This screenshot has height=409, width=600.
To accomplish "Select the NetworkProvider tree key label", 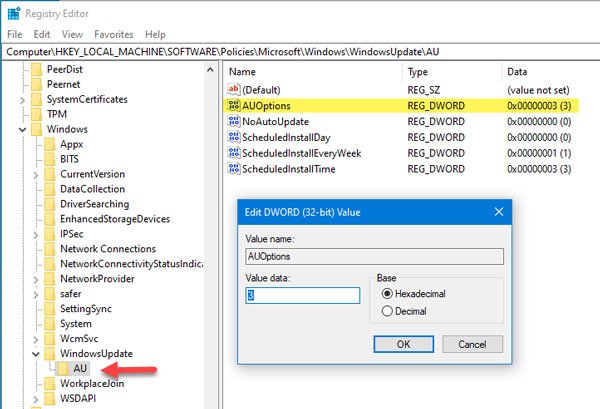I will tap(97, 279).
